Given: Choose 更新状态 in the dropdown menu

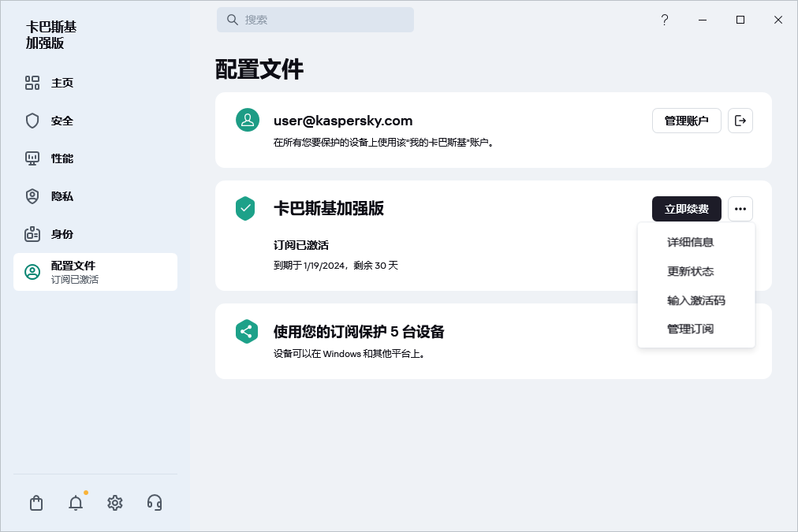Looking at the screenshot, I should coord(690,271).
